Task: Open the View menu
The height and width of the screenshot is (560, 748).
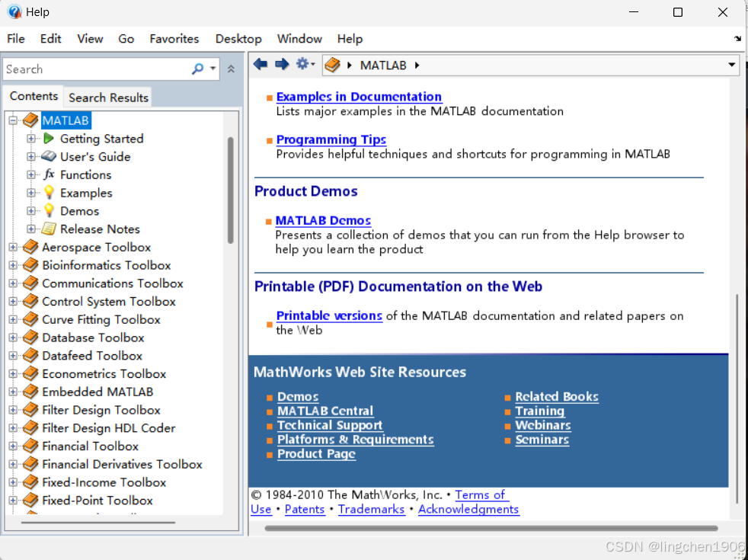Action: pos(90,39)
